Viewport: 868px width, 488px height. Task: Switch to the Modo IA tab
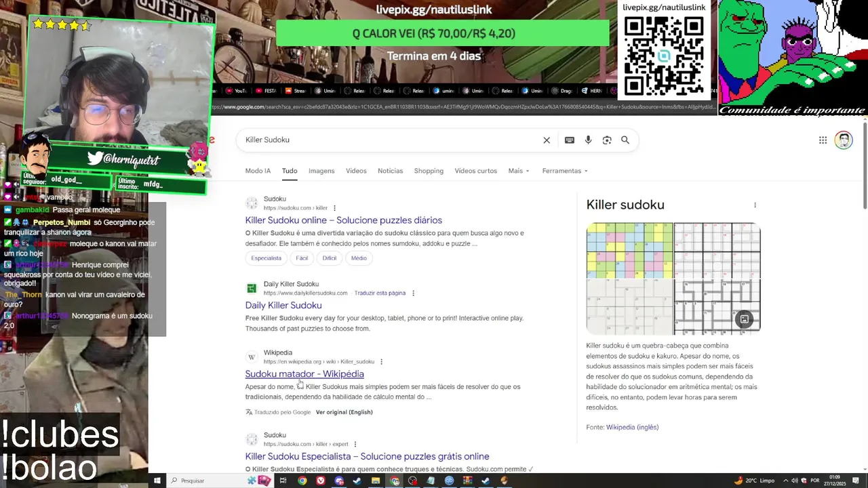click(258, 171)
